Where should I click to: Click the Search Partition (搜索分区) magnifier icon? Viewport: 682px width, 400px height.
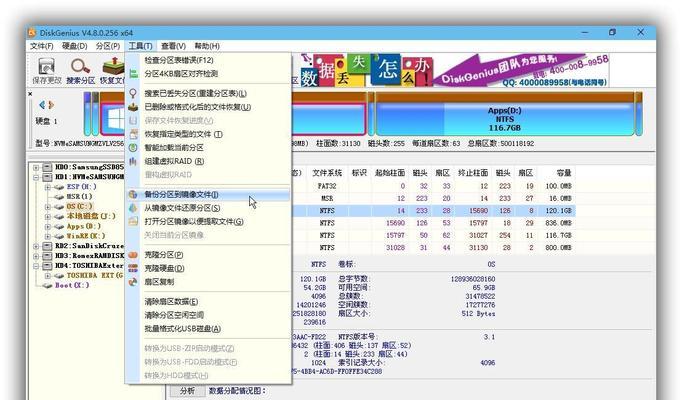80,67
